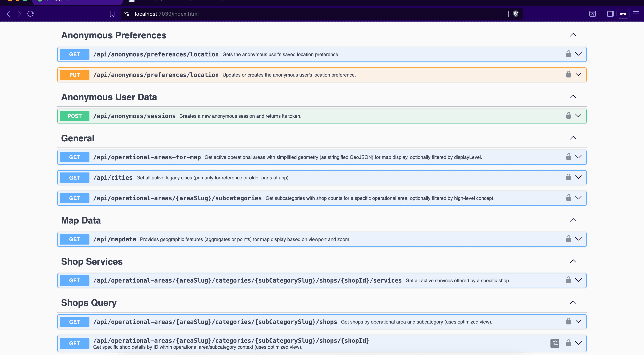Click the General section heading
This screenshot has height=355, width=644.
click(78, 138)
